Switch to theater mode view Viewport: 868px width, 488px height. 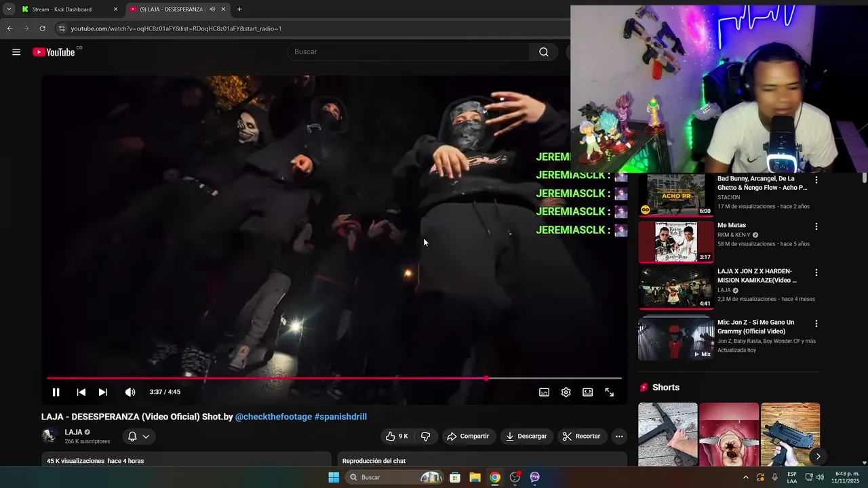tap(588, 392)
